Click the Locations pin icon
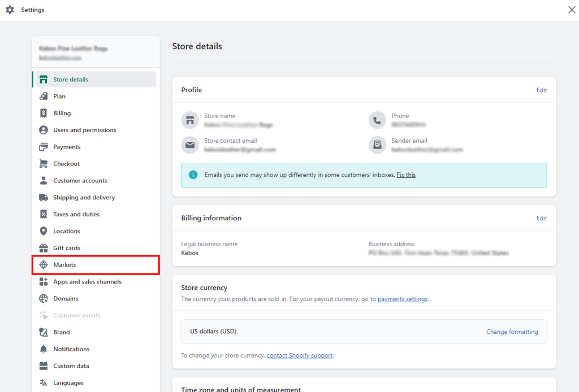 (x=44, y=231)
